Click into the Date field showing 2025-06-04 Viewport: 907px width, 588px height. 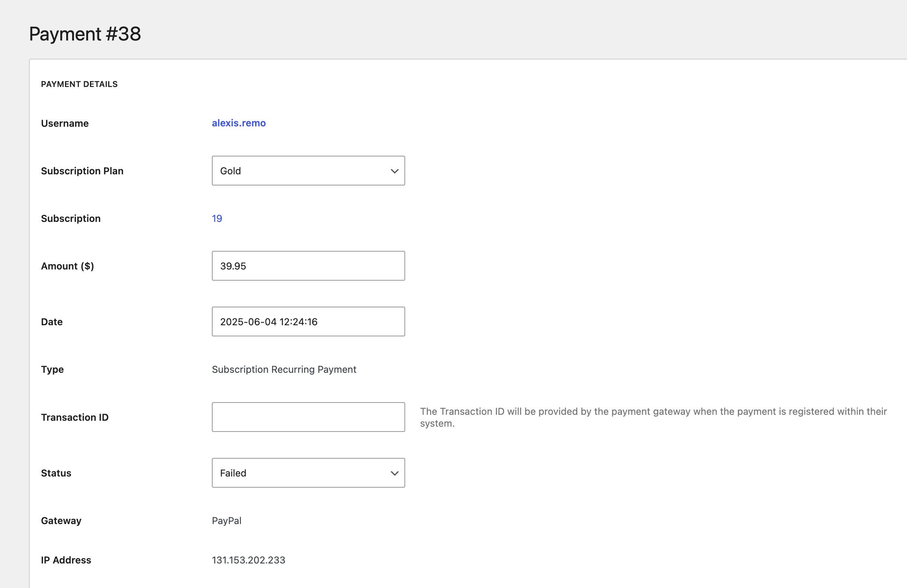(x=308, y=322)
